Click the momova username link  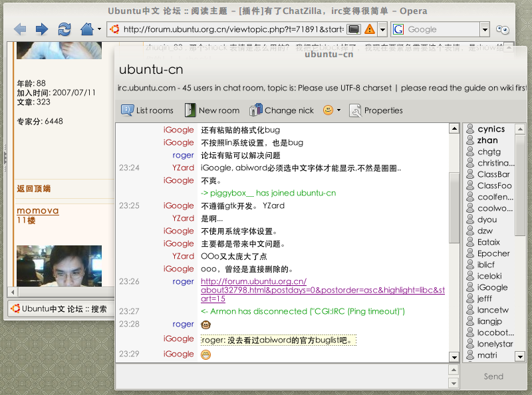tap(38, 211)
